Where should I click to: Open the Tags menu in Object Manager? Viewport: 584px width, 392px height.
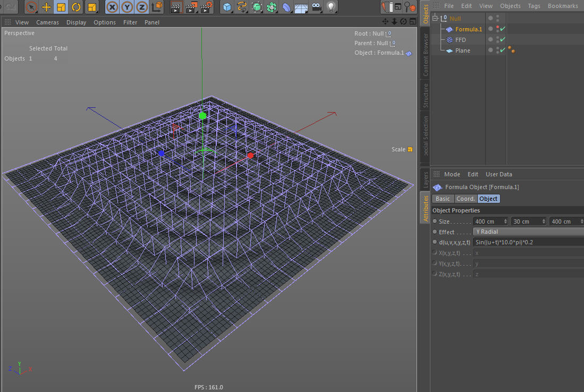534,6
